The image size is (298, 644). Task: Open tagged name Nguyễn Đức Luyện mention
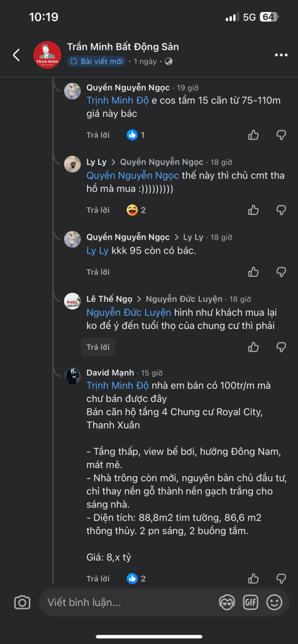click(129, 313)
